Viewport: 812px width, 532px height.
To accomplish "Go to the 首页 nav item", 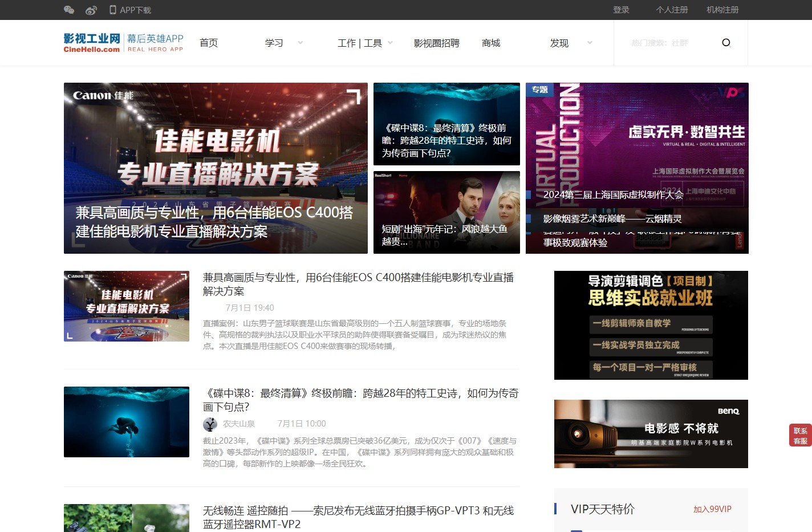I will (x=209, y=43).
